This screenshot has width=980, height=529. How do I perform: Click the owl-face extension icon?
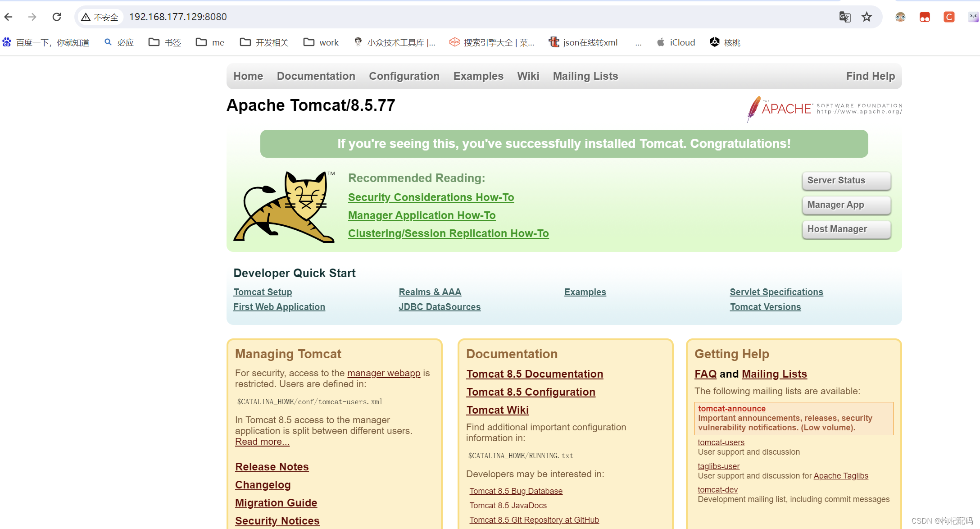pyautogui.click(x=900, y=17)
